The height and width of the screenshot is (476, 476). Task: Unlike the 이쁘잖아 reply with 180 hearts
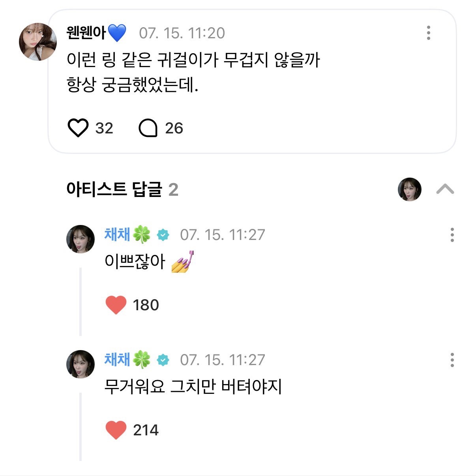(116, 305)
